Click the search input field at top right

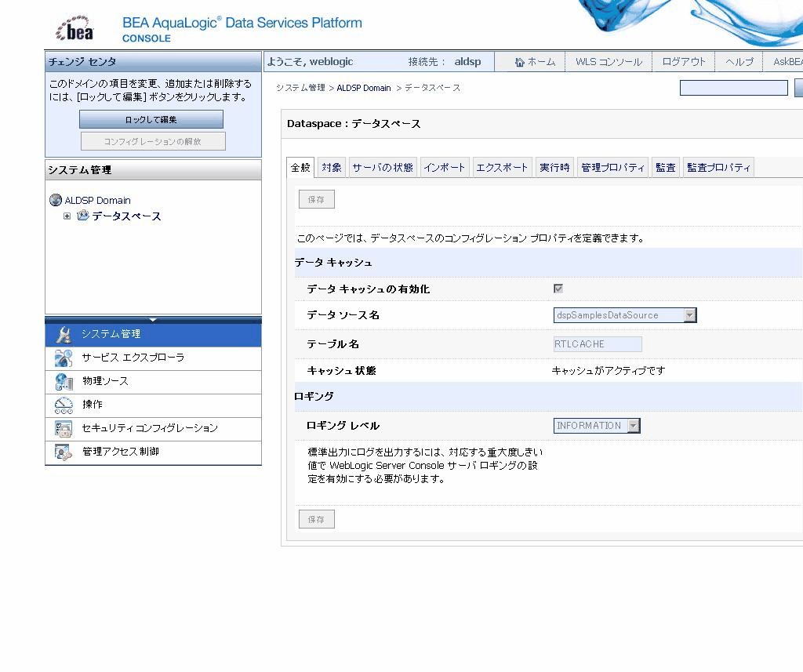pyautogui.click(x=733, y=88)
